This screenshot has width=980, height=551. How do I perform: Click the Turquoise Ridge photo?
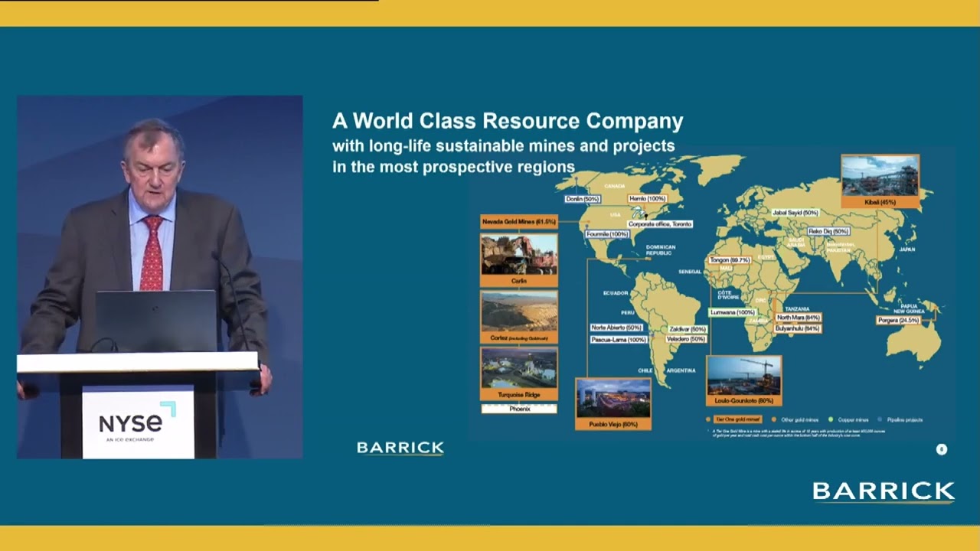click(x=519, y=368)
